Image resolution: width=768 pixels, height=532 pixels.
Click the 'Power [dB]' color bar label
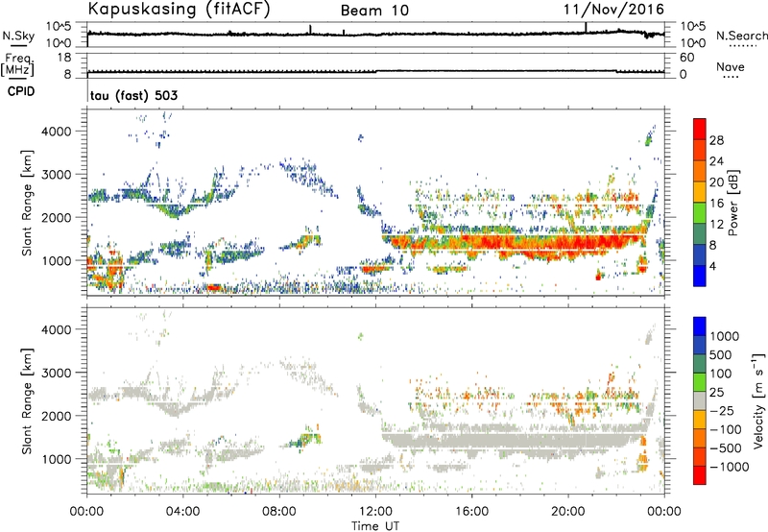click(732, 203)
